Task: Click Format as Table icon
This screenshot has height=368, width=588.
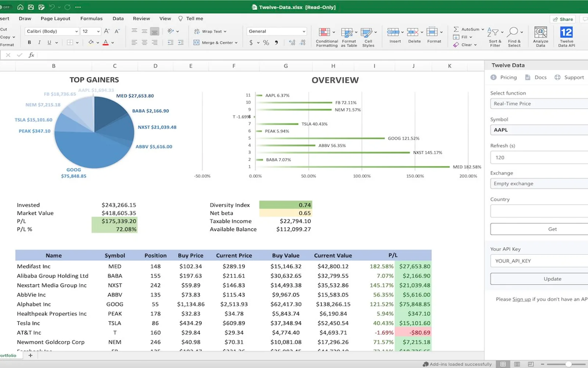Action: point(347,32)
